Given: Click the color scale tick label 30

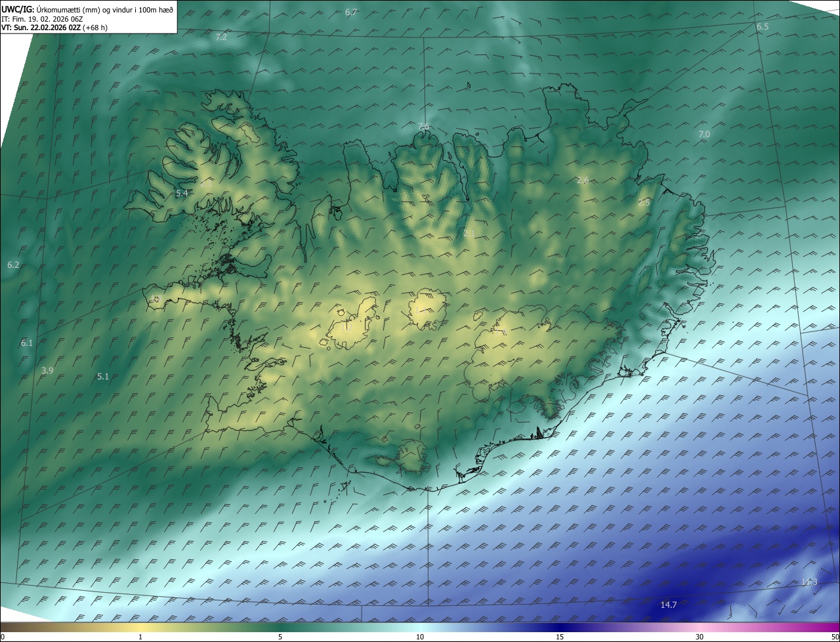Looking at the screenshot, I should (700, 637).
